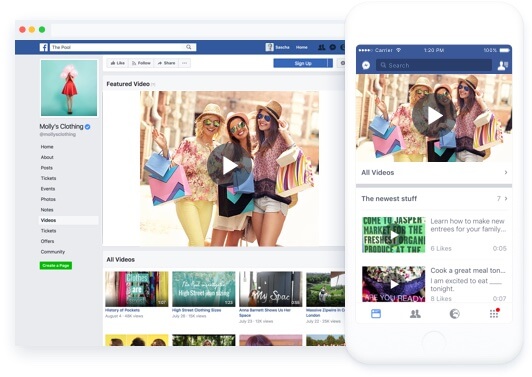Viewport: 532px width, 377px height.
Task: Expand The newest stuff playlist chevron
Action: [x=506, y=199]
